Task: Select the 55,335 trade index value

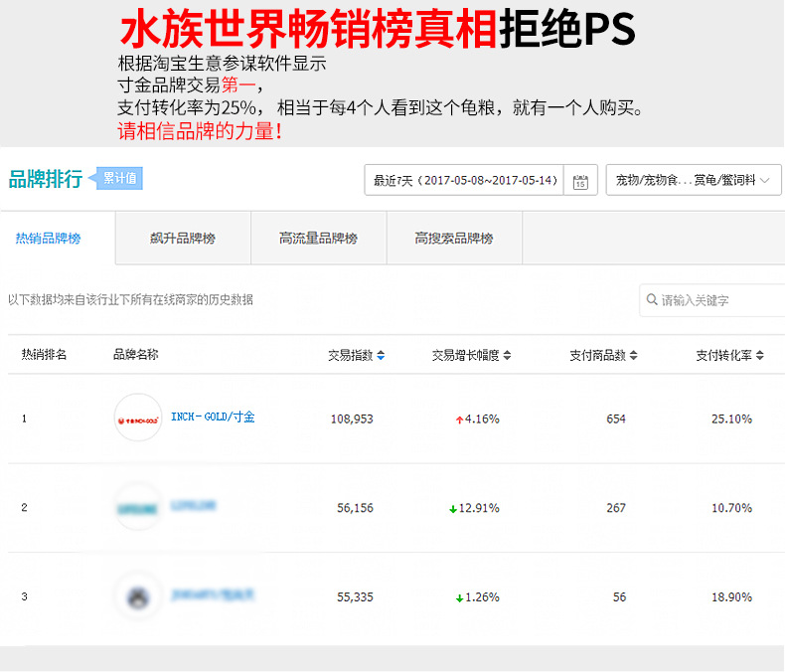Action: click(355, 596)
